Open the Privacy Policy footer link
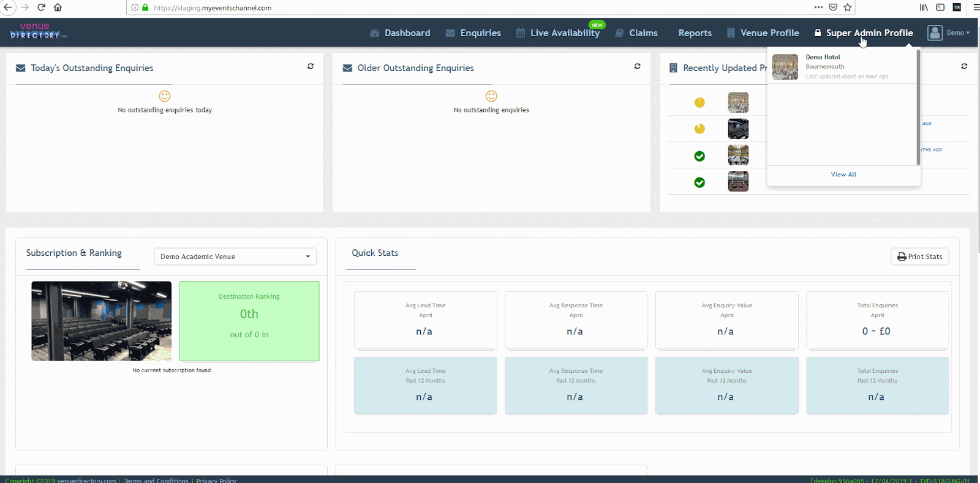The image size is (980, 483). click(216, 481)
